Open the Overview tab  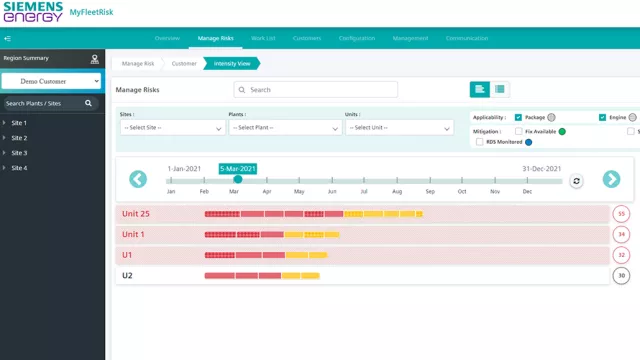167,38
